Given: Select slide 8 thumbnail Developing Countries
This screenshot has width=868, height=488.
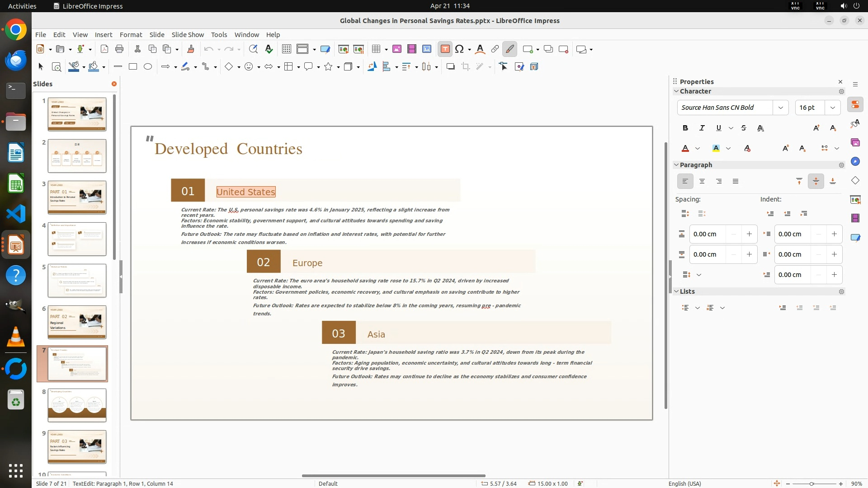Looking at the screenshot, I should pos(77,405).
